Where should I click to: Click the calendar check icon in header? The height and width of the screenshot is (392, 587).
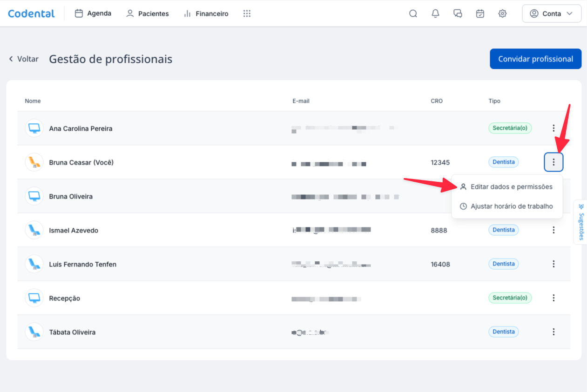pyautogui.click(x=480, y=13)
